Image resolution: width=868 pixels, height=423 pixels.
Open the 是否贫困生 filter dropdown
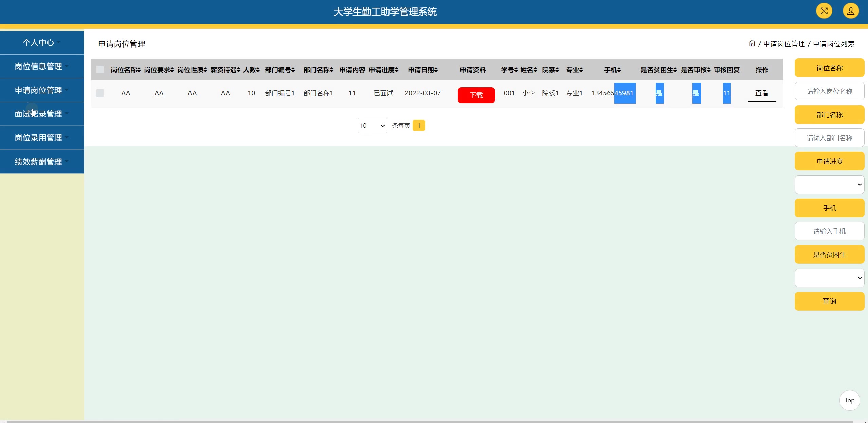829,278
